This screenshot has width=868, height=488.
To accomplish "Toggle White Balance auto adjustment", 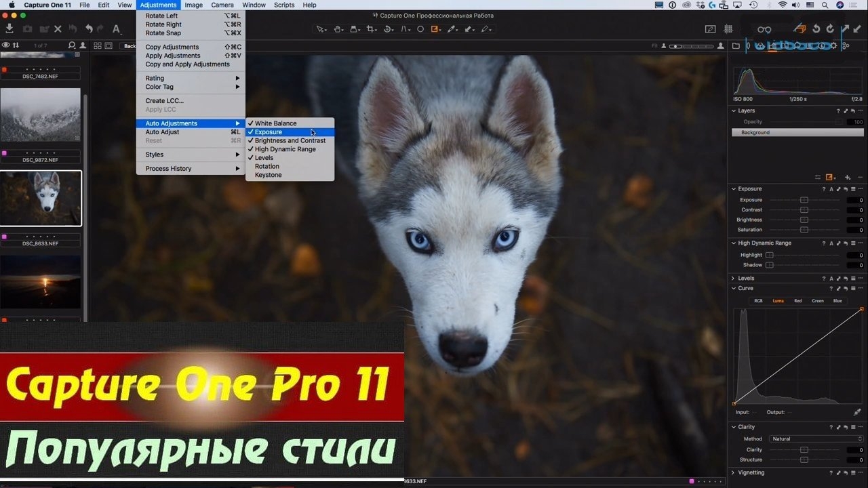I will coord(290,123).
